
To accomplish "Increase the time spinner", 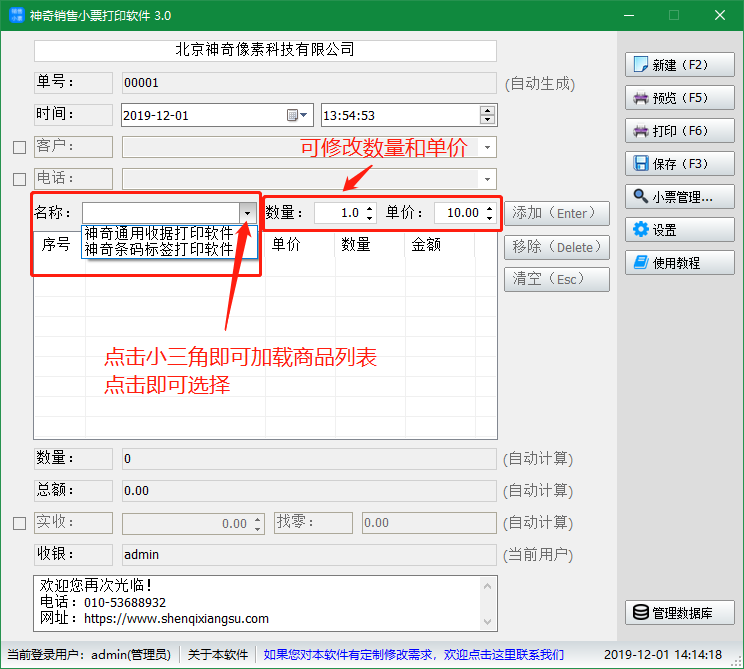I will [487, 111].
